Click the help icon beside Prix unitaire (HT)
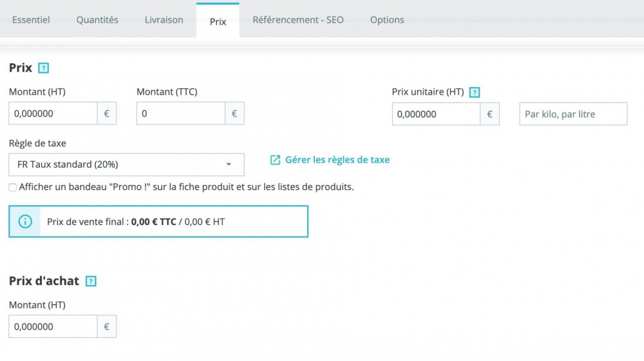The image size is (644, 361). 475,92
